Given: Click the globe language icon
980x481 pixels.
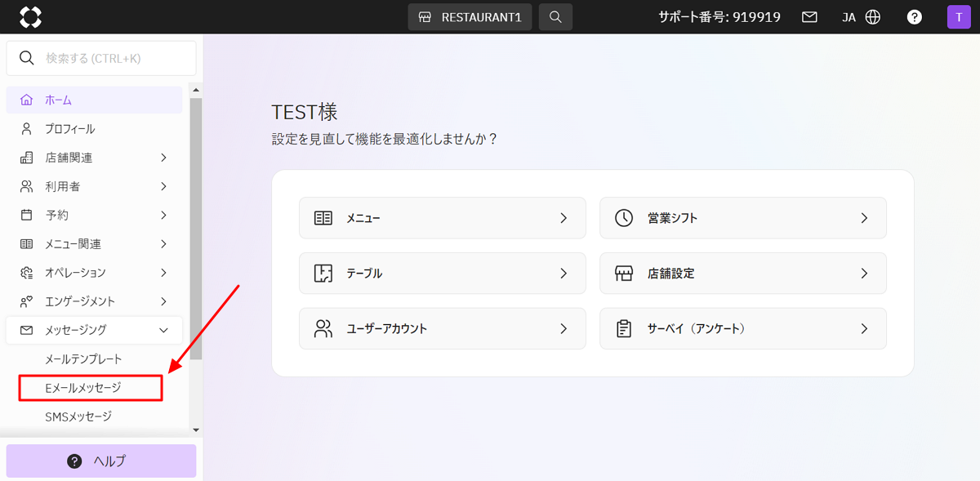Looking at the screenshot, I should [x=873, y=17].
